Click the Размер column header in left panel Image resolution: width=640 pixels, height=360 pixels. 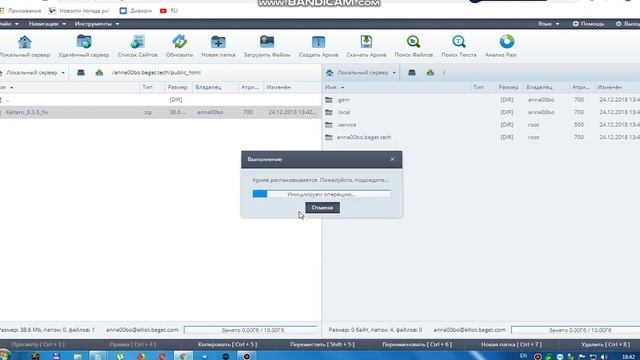(178, 87)
